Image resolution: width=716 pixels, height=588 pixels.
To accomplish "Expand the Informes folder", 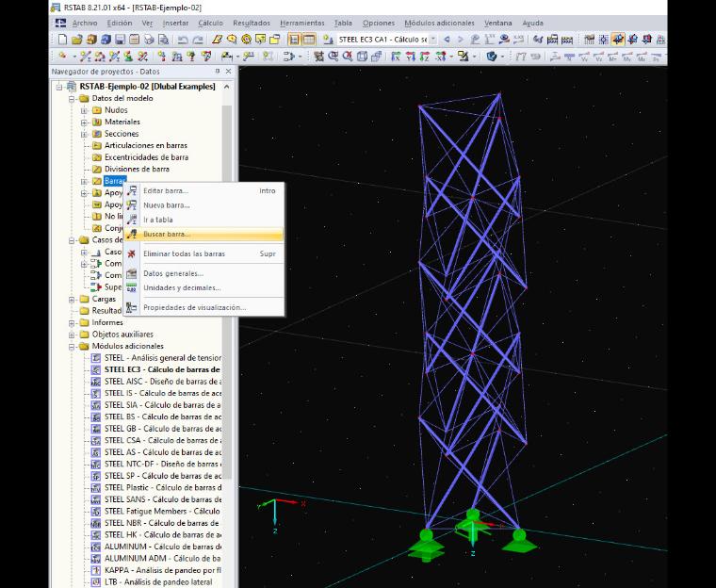I will [x=72, y=323].
